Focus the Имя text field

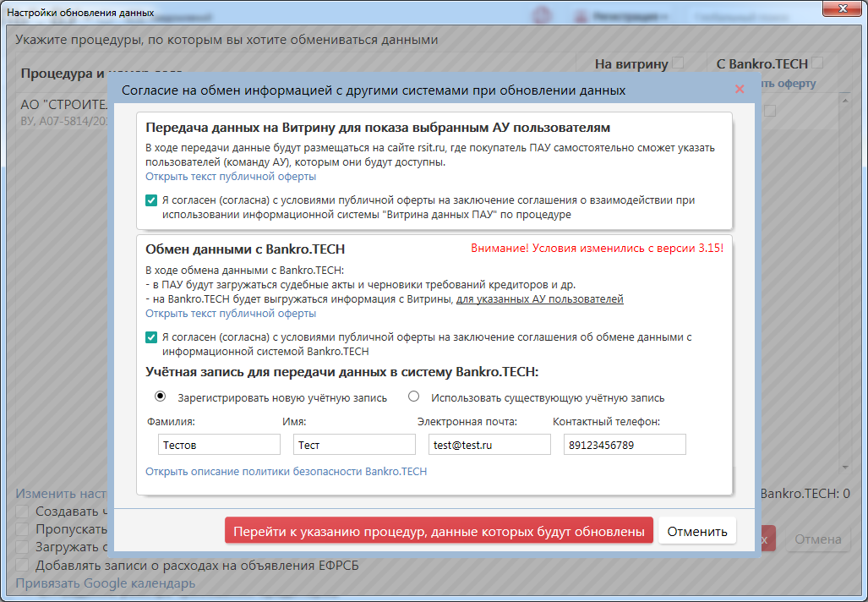(x=354, y=445)
